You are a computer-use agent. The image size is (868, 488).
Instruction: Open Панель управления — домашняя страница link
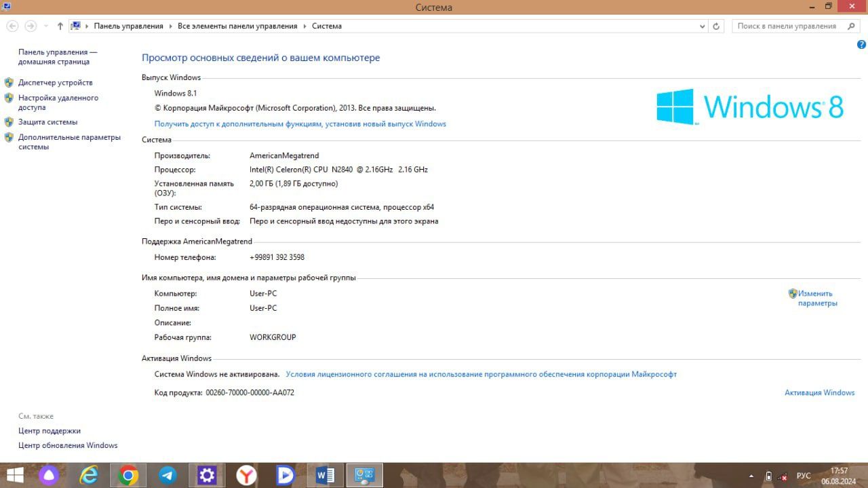[58, 57]
